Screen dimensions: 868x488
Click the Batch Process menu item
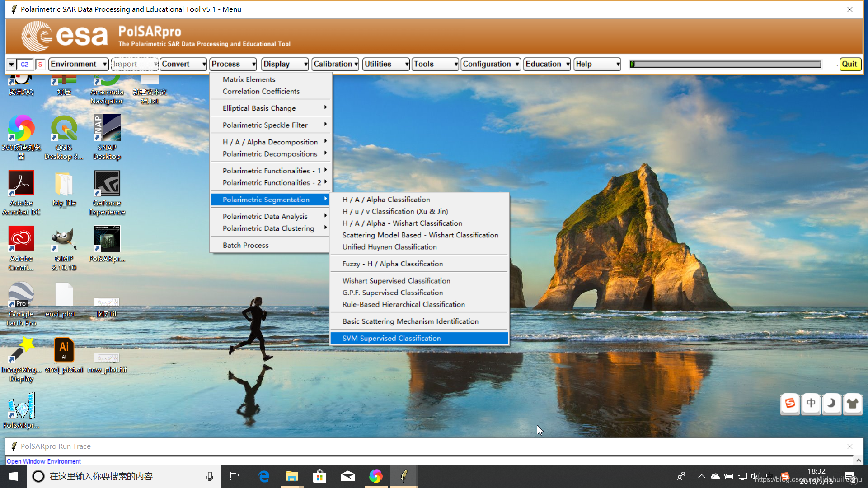pyautogui.click(x=245, y=245)
